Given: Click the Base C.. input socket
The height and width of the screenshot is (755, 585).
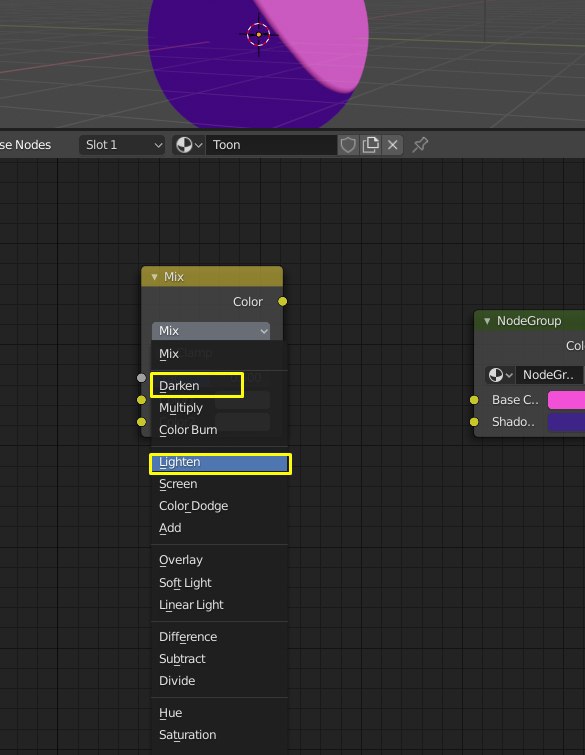Looking at the screenshot, I should (x=474, y=400).
